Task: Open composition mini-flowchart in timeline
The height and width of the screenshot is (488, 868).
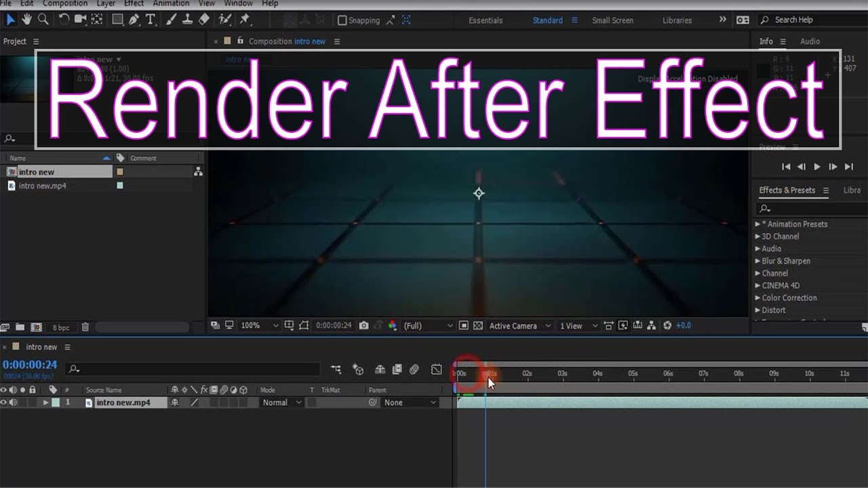Action: 336,369
